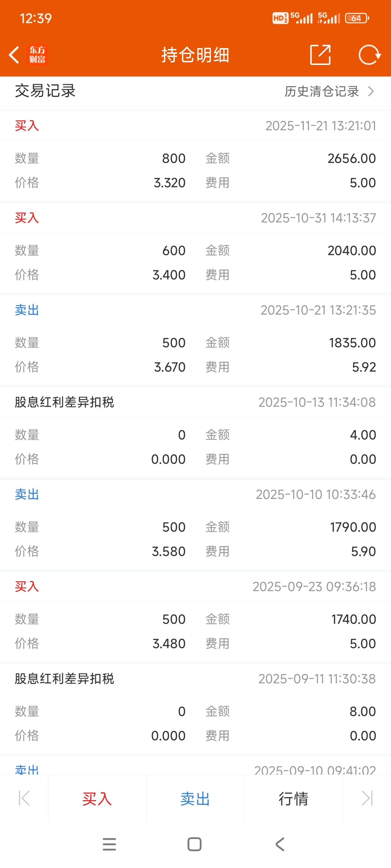Tap the refresh icon in header
Viewport: 391px width, 868px height.
pos(370,55)
